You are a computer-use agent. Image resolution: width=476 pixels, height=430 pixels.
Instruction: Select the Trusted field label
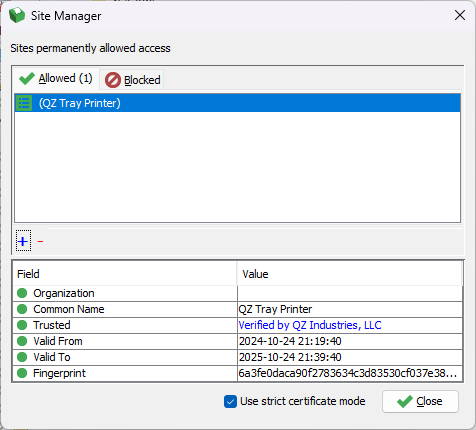[x=52, y=325]
